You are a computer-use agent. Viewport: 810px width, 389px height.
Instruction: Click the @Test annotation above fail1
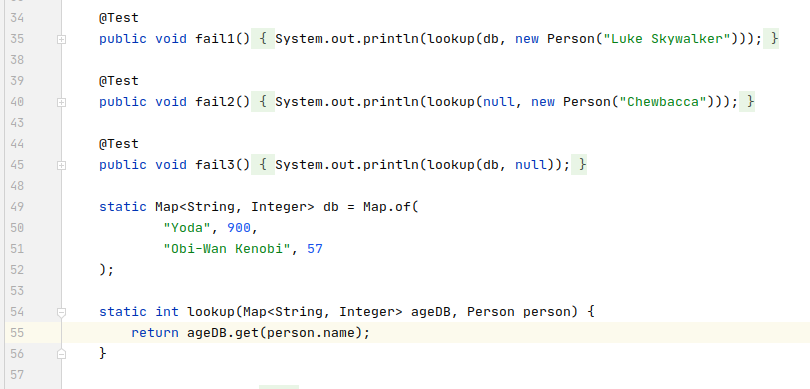tap(119, 18)
